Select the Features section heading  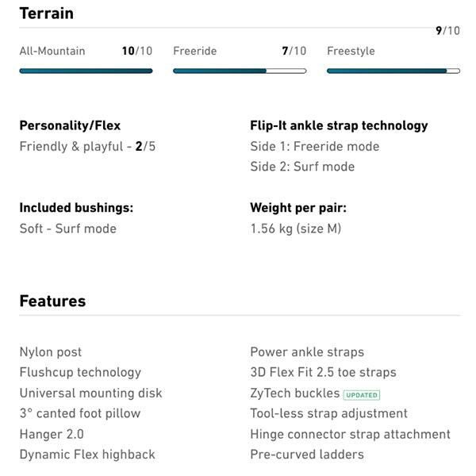52,301
